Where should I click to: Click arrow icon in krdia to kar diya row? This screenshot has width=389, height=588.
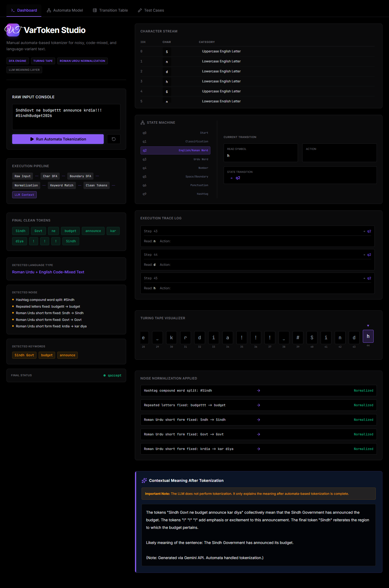coord(259,449)
